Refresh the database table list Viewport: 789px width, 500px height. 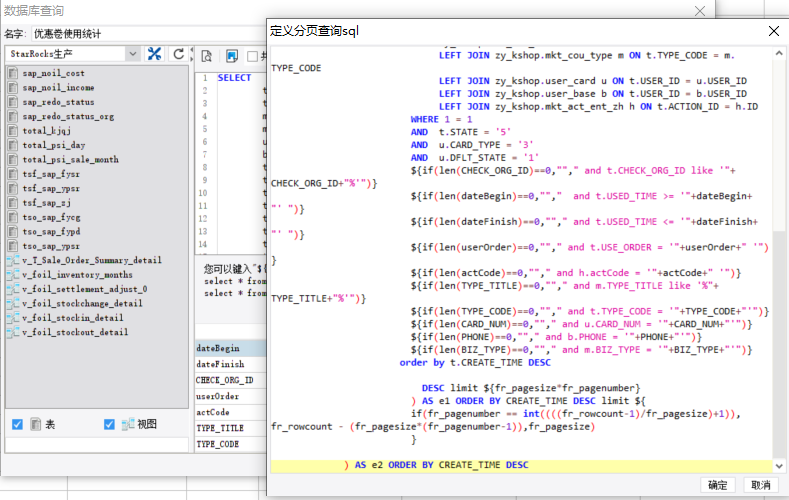tap(178, 54)
